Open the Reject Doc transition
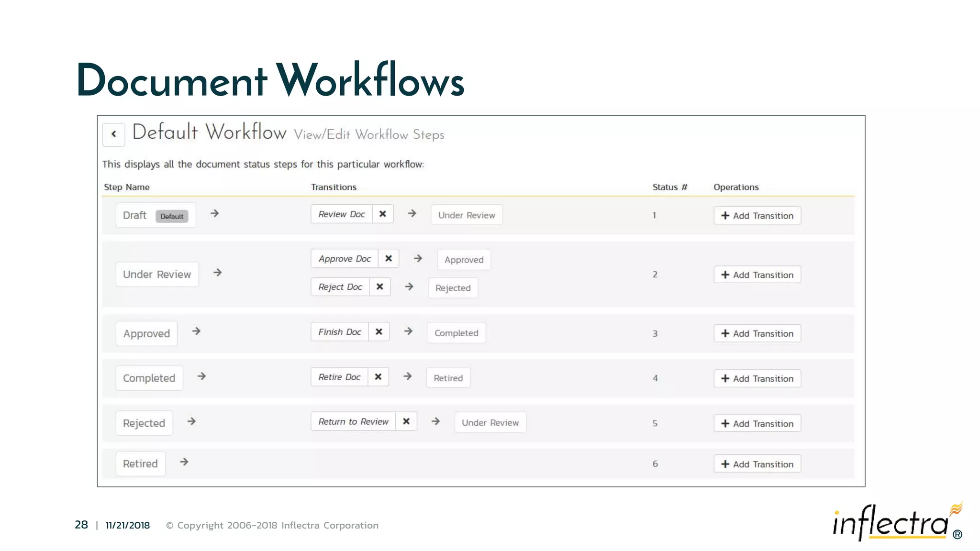Screen dimensions: 980x551 pos(340,287)
